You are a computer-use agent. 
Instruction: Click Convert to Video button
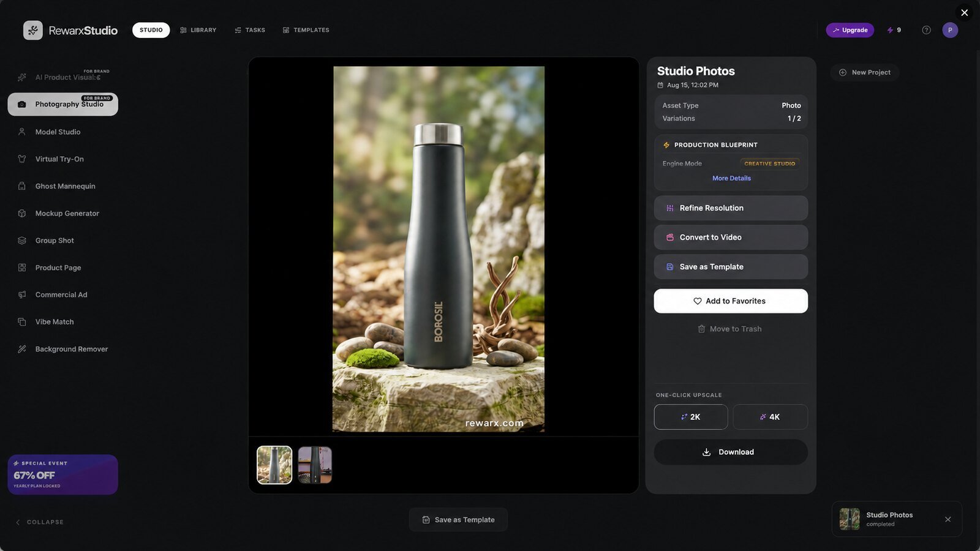click(x=731, y=238)
